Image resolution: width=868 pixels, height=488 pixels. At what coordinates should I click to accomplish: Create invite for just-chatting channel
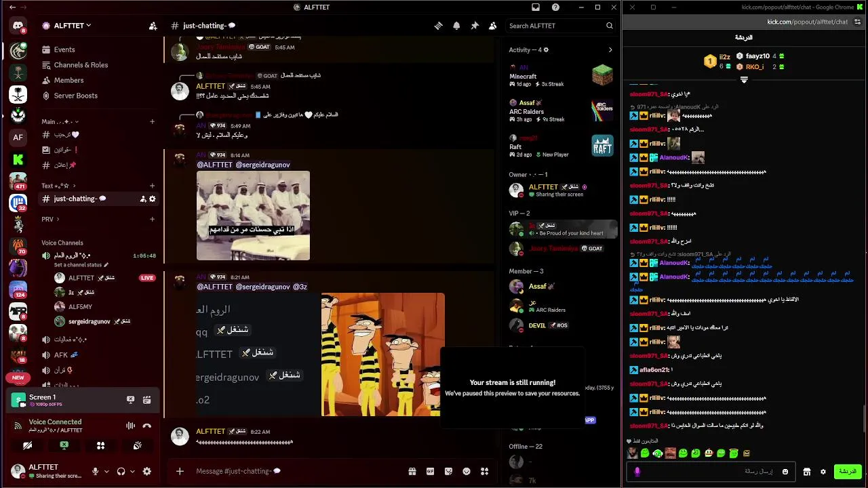click(143, 199)
